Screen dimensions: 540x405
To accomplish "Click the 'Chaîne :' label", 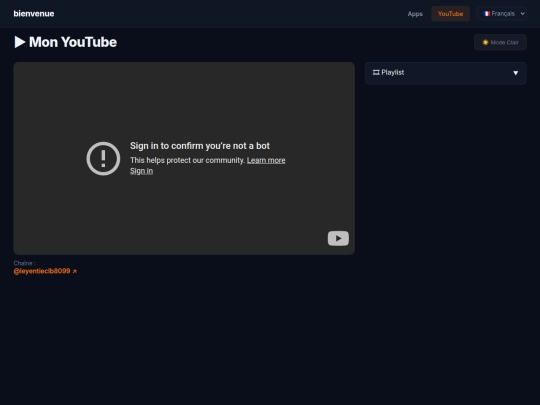I will (24, 263).
